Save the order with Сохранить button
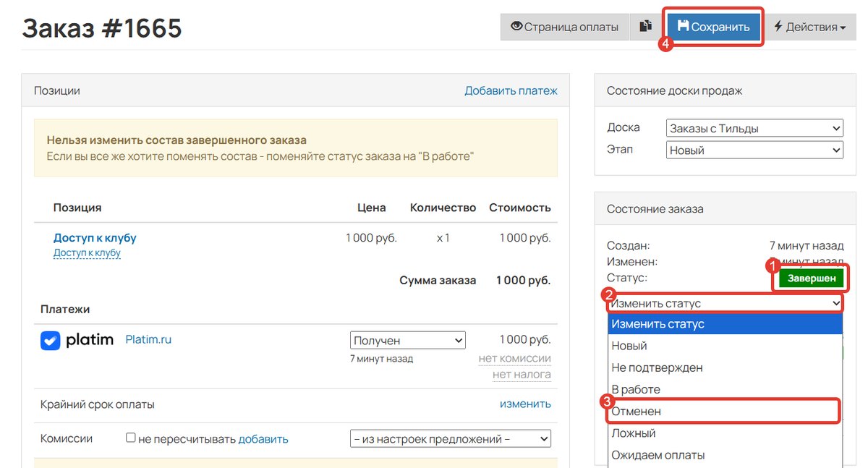This screenshot has height=468, width=868. pos(713,27)
